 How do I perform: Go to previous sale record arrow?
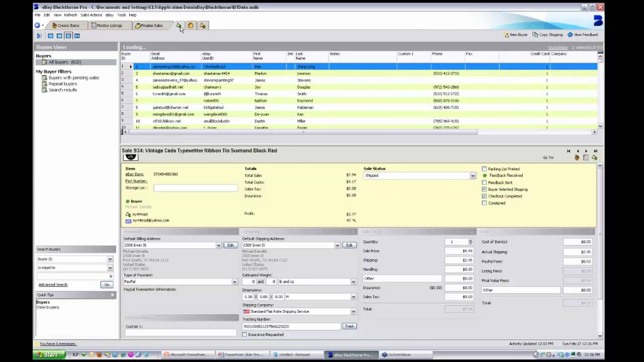point(578,151)
